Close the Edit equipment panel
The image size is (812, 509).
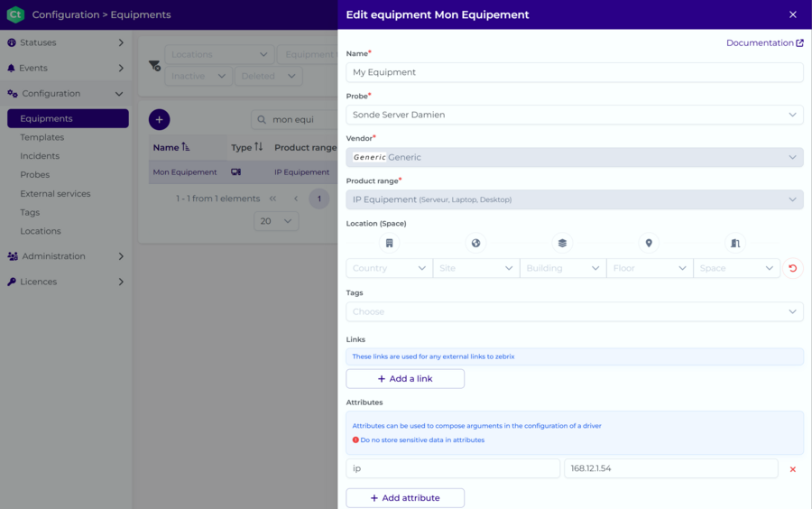point(792,14)
